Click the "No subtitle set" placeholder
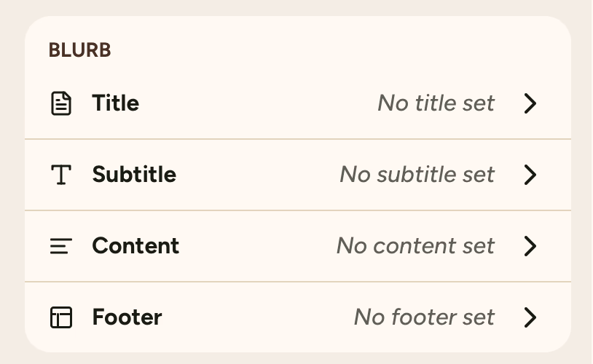The height and width of the screenshot is (364, 593). tap(417, 175)
